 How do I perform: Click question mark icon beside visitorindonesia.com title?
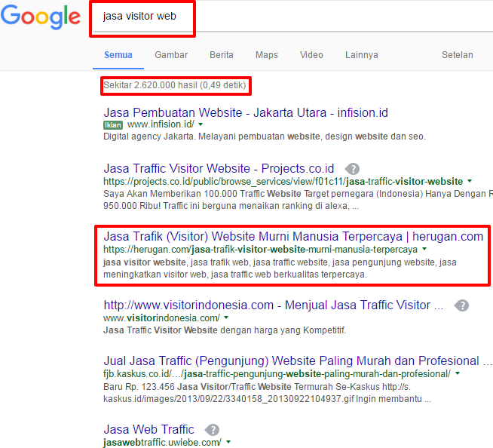461,305
